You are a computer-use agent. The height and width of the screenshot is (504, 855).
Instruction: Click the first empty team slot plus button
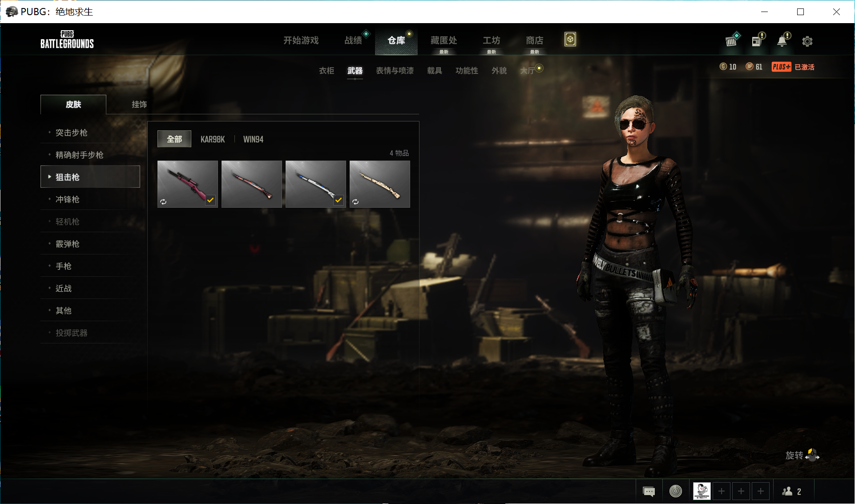722,491
